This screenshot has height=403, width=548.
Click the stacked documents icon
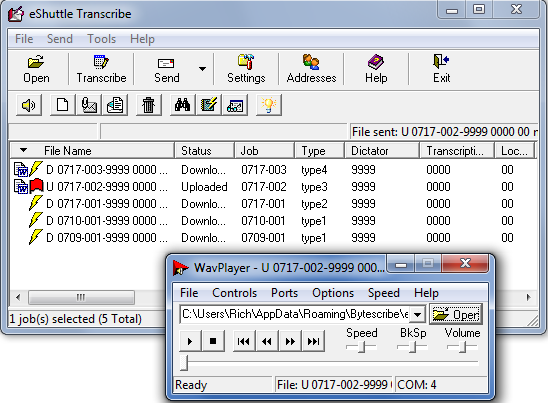tap(115, 105)
